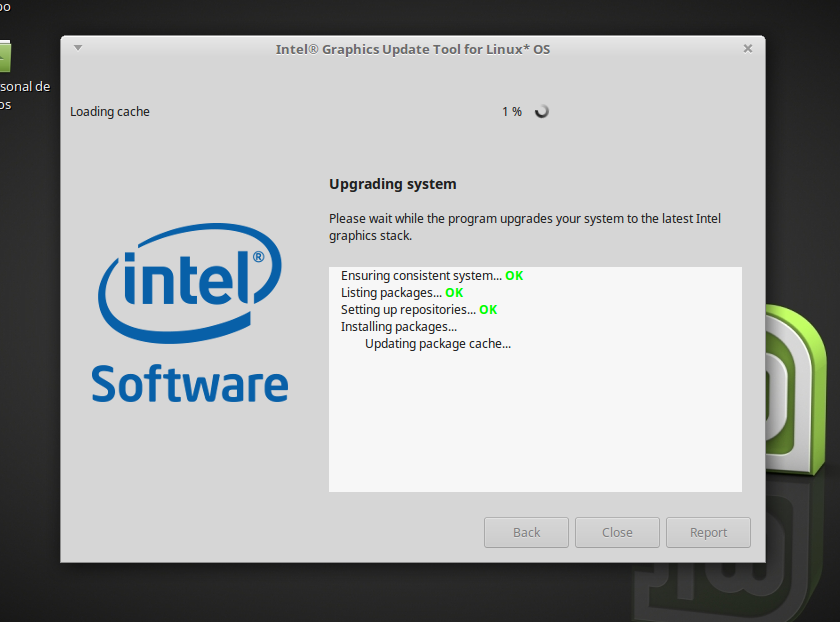Click 'Installing packages...' log line
840x622 pixels.
399,327
